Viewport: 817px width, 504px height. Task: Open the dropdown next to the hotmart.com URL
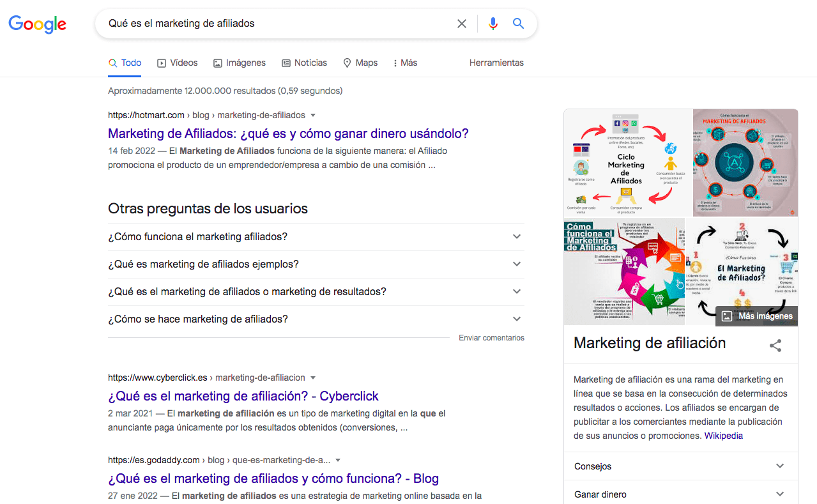pos(312,115)
